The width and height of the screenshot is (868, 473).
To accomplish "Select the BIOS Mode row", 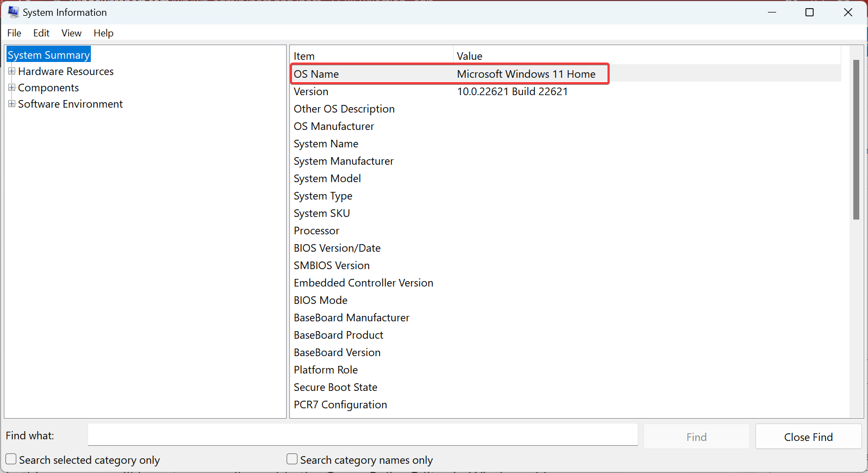I will (566, 300).
